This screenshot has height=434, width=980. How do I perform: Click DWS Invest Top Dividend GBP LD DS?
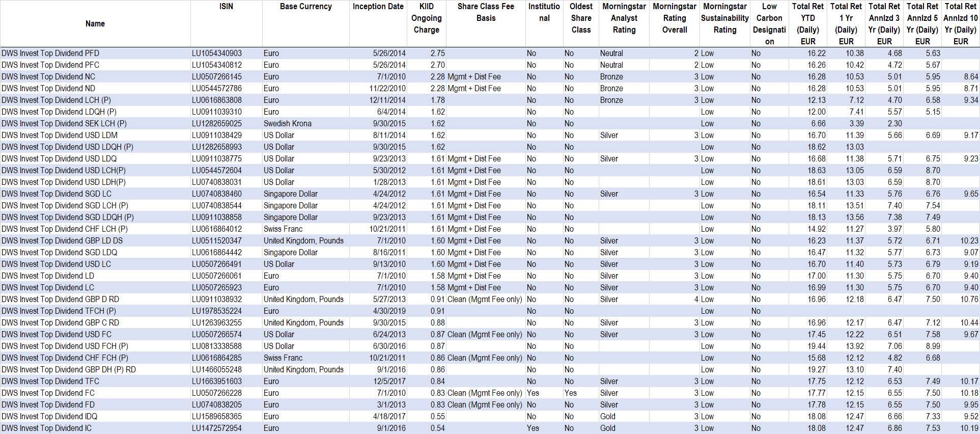point(62,240)
